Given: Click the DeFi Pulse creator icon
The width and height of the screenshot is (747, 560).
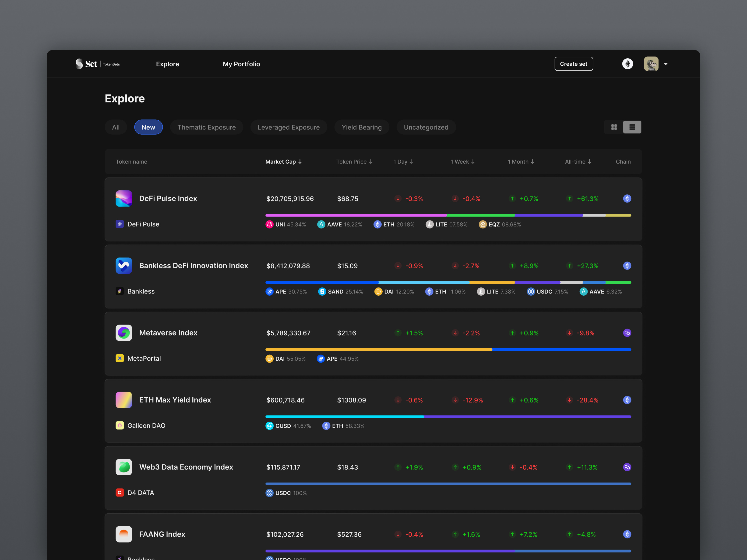Looking at the screenshot, I should [120, 224].
